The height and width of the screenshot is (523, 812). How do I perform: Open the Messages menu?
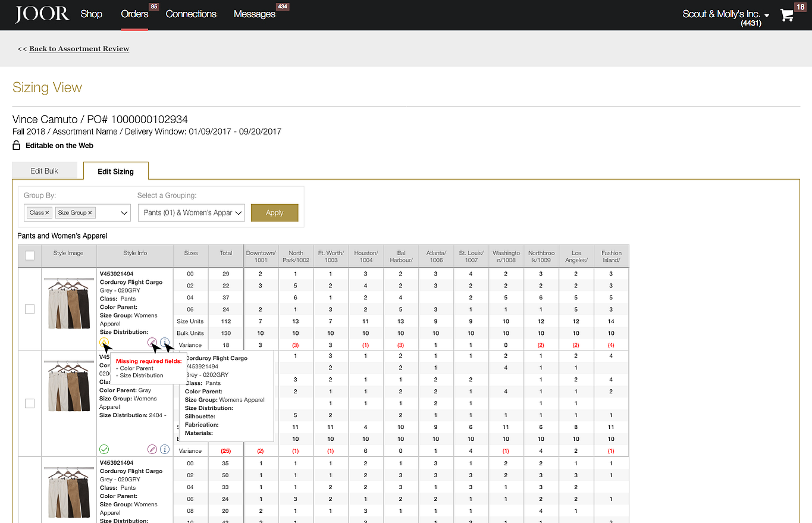[255, 14]
